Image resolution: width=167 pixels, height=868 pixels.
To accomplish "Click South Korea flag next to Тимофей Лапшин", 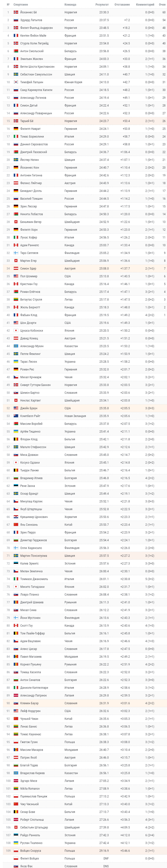I will point(16,82).
